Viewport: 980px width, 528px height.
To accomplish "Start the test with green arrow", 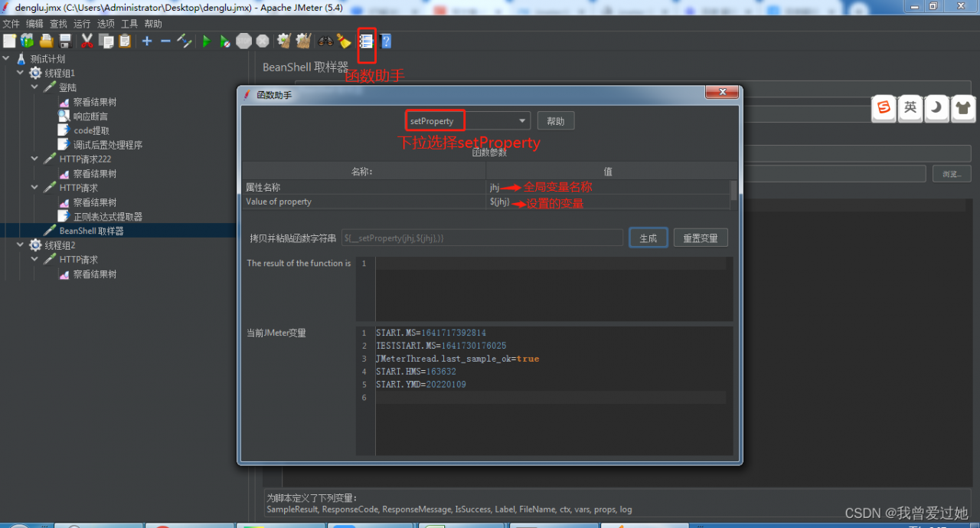I will tap(207, 41).
